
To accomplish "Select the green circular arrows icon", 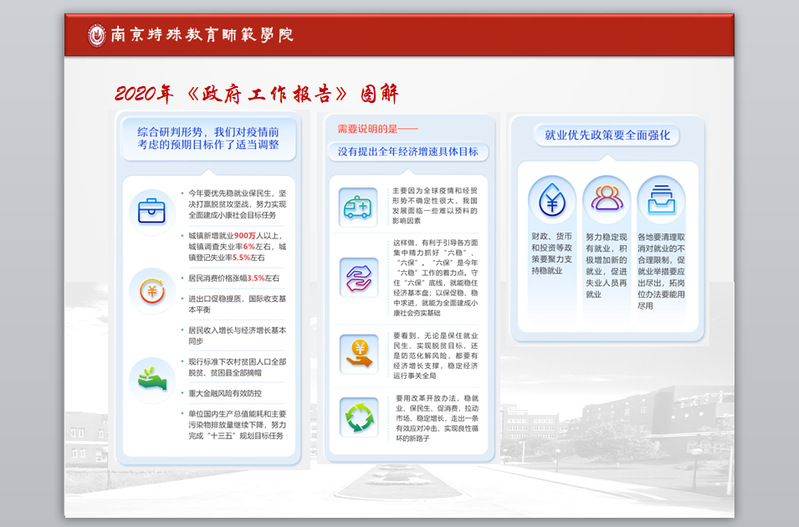I will (x=357, y=415).
